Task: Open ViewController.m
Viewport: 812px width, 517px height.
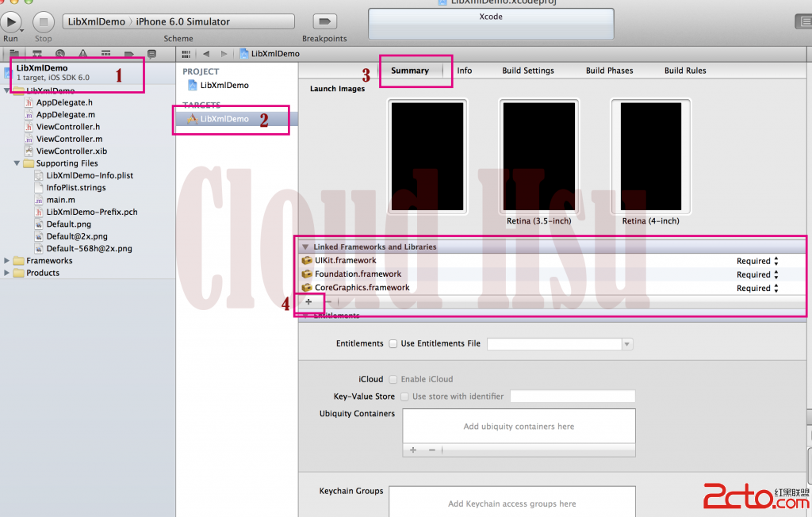Action: tap(69, 139)
